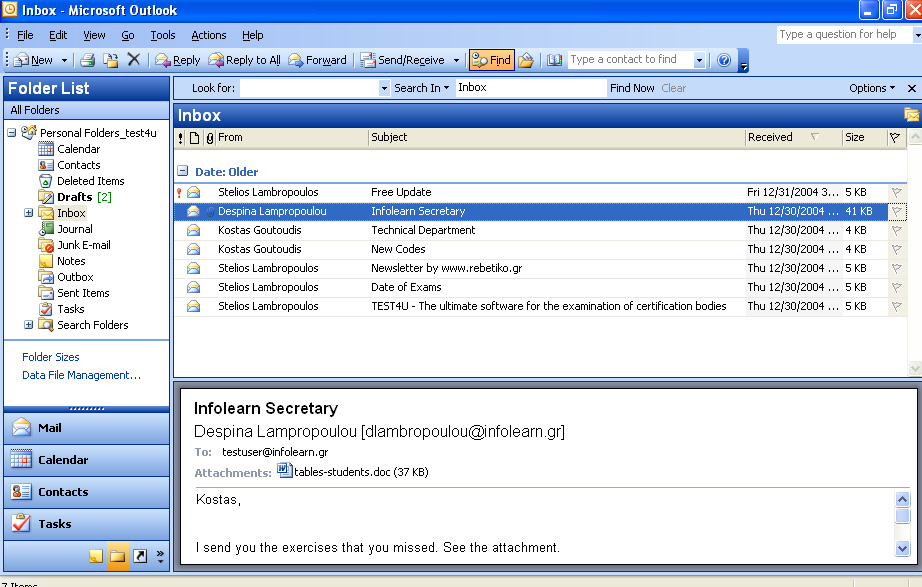Expand the Inbox folder subtree
The width and height of the screenshot is (922, 587).
(x=28, y=213)
